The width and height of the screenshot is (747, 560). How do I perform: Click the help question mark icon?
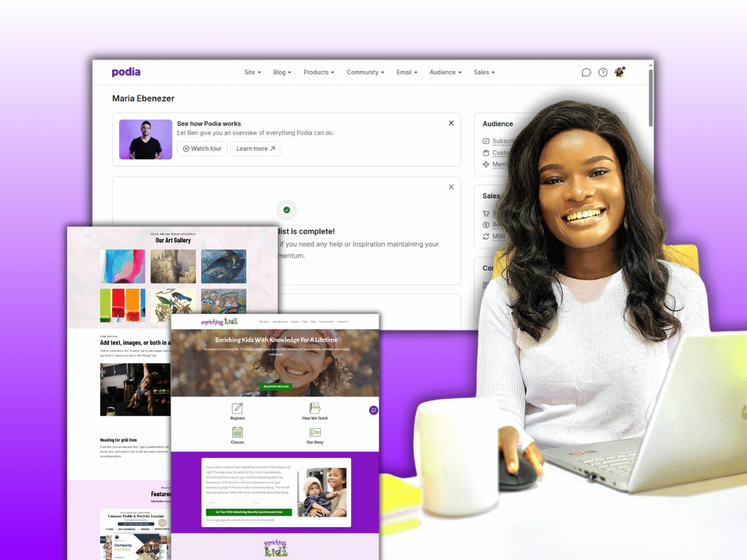tap(603, 72)
